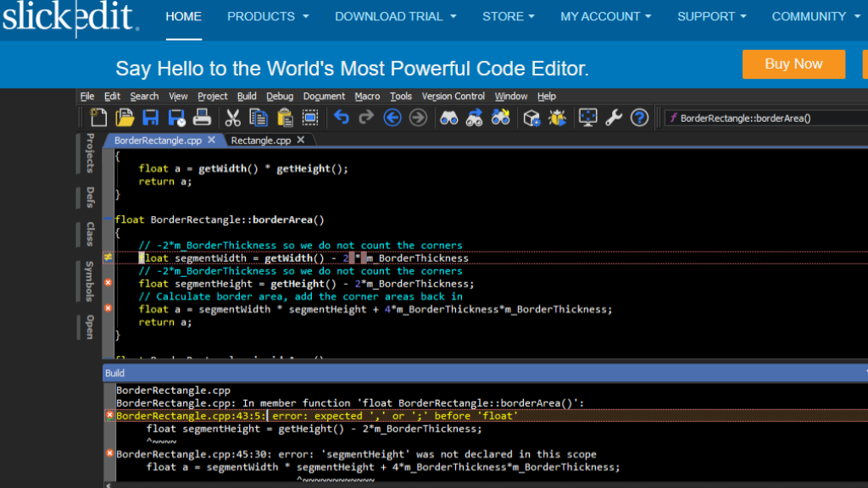Click error icon next to BorderRectangle.cpp:45:30
Screen dimensions: 868x488
(x=109, y=453)
